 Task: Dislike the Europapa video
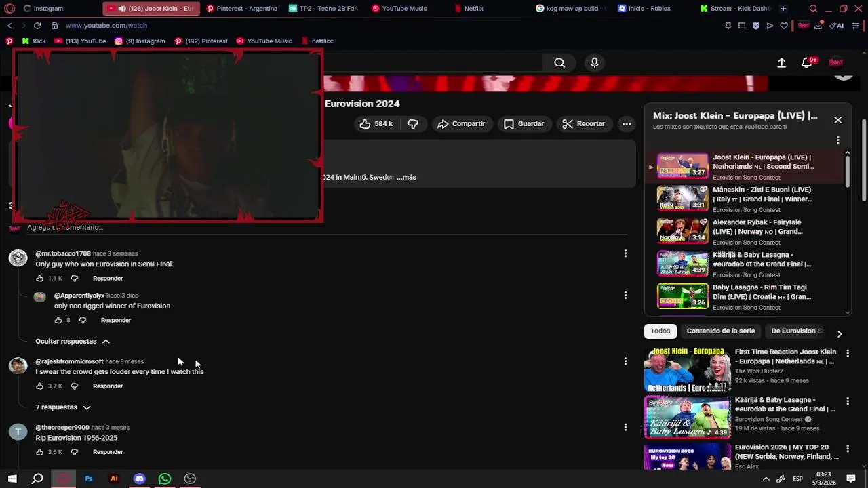pyautogui.click(x=413, y=124)
